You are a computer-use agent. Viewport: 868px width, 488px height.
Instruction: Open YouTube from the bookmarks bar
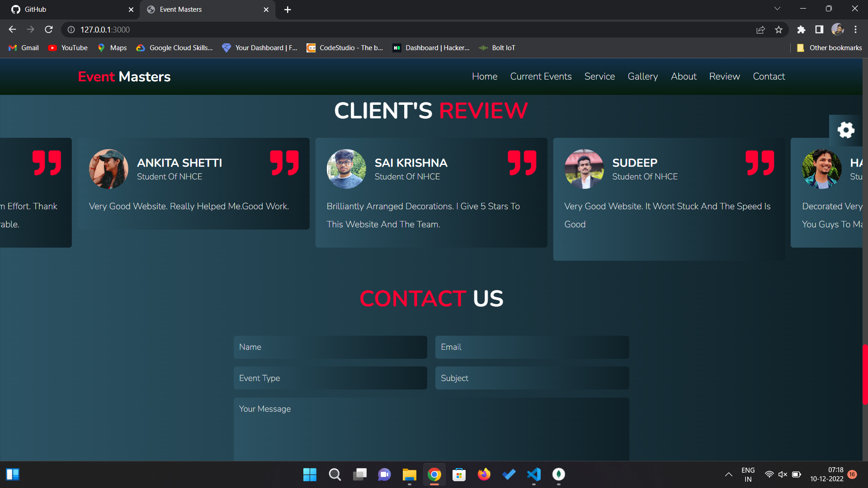pyautogui.click(x=67, y=47)
